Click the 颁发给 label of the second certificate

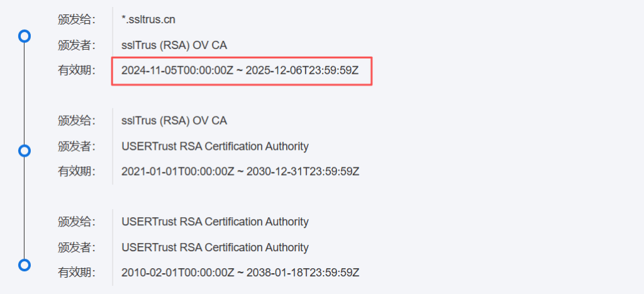pos(76,120)
